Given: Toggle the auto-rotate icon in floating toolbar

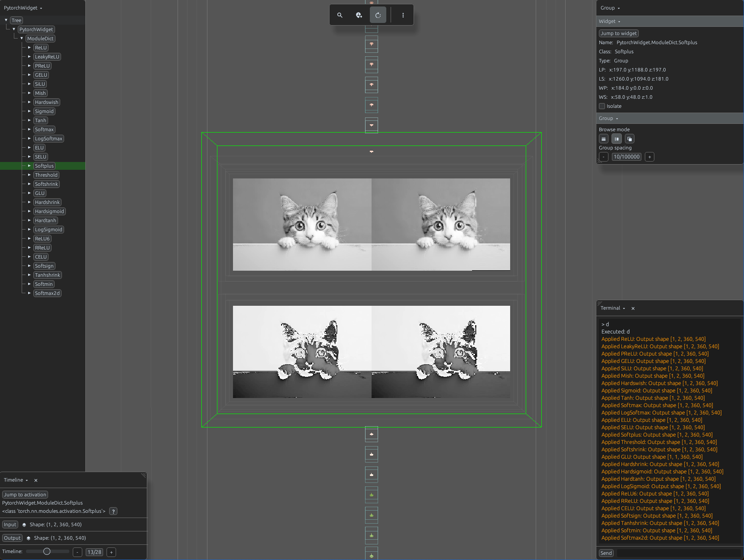Looking at the screenshot, I should (x=378, y=15).
